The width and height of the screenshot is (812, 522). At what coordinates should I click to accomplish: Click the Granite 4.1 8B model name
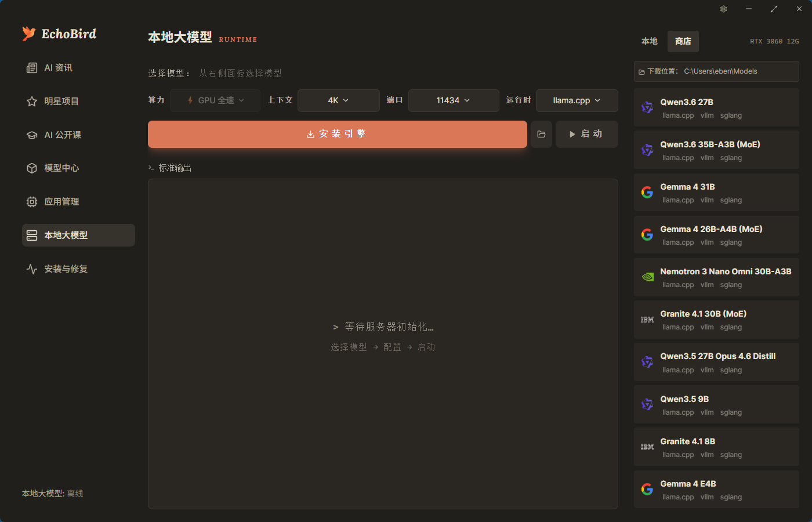tap(687, 441)
